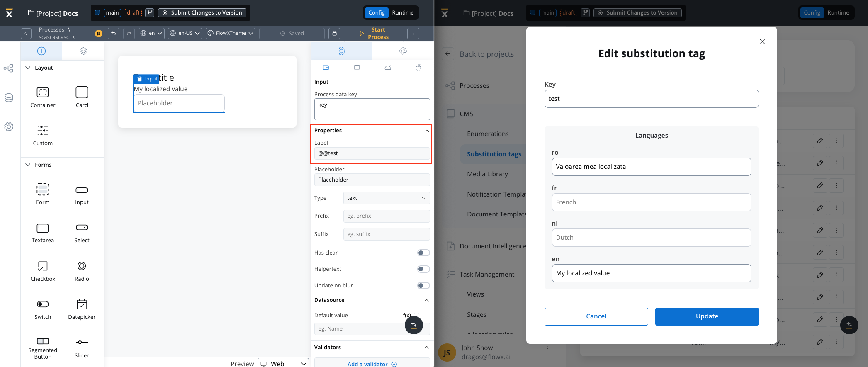Toggle the Has clear switch

pyautogui.click(x=423, y=253)
